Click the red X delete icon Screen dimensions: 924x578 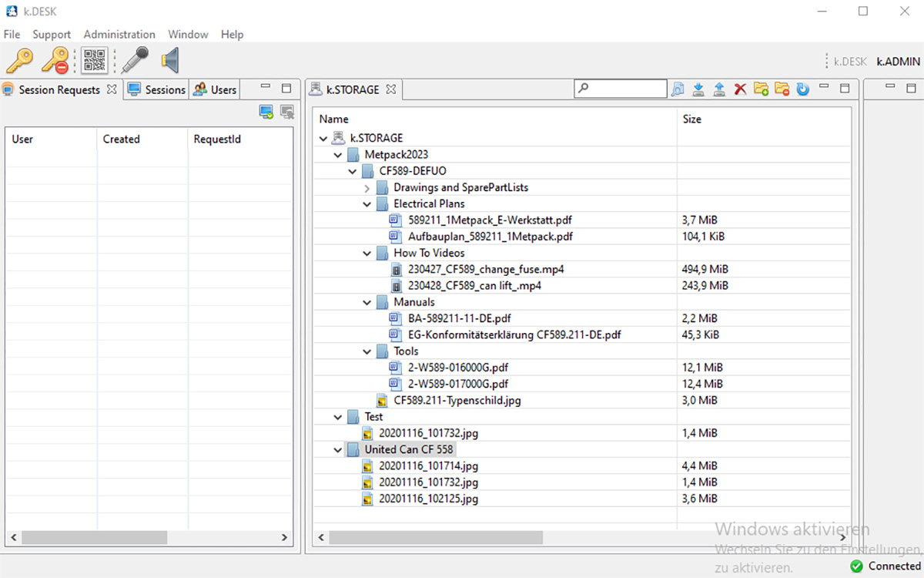(740, 89)
